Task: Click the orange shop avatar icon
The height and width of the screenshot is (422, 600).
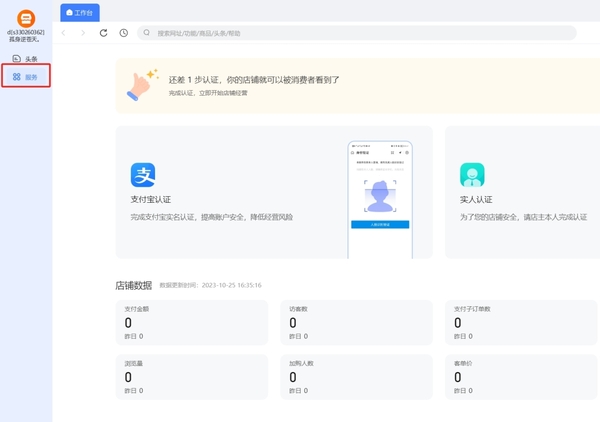Action: coord(26,17)
